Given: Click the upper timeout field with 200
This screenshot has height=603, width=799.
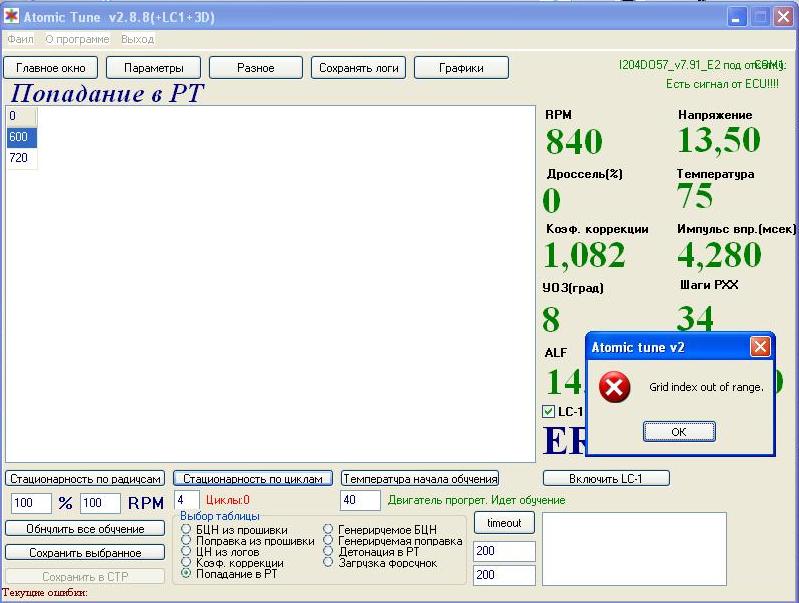Looking at the screenshot, I should (x=504, y=551).
